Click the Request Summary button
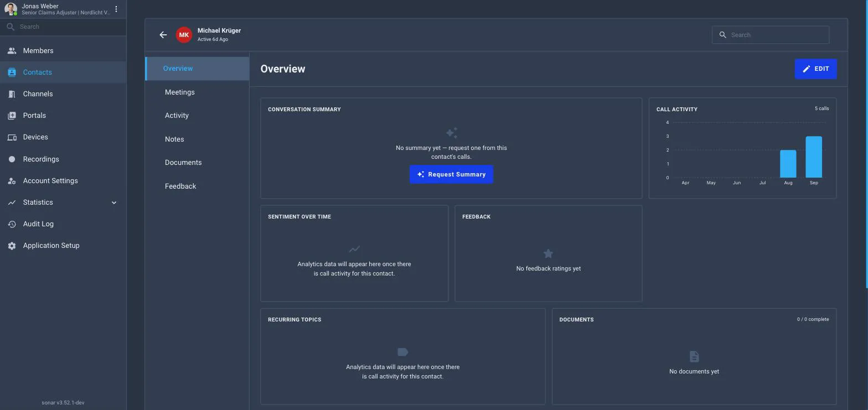This screenshot has width=868, height=410. click(451, 174)
